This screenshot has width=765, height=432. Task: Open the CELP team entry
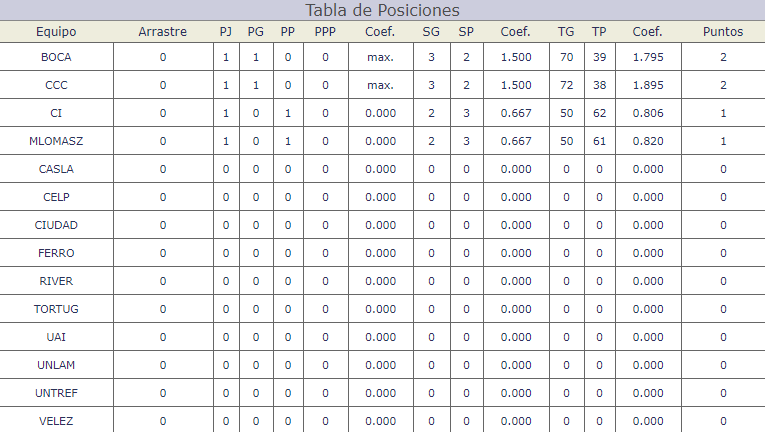point(56,197)
